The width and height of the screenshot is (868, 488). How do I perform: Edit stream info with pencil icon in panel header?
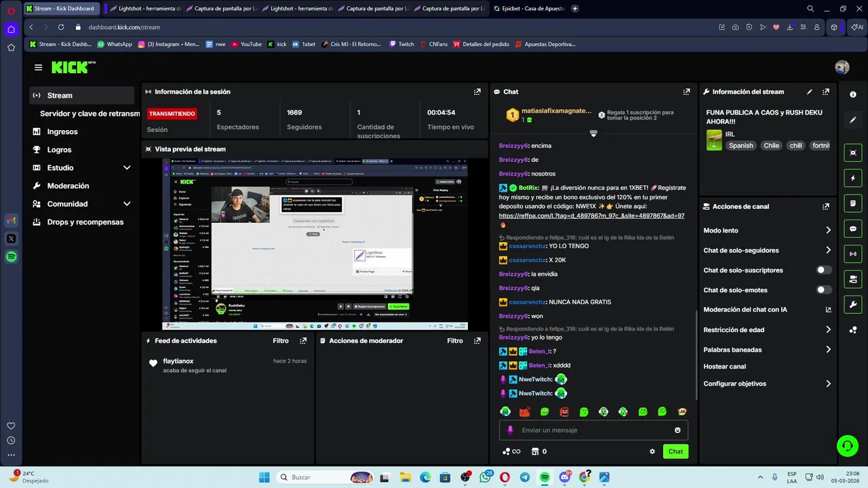click(x=809, y=91)
